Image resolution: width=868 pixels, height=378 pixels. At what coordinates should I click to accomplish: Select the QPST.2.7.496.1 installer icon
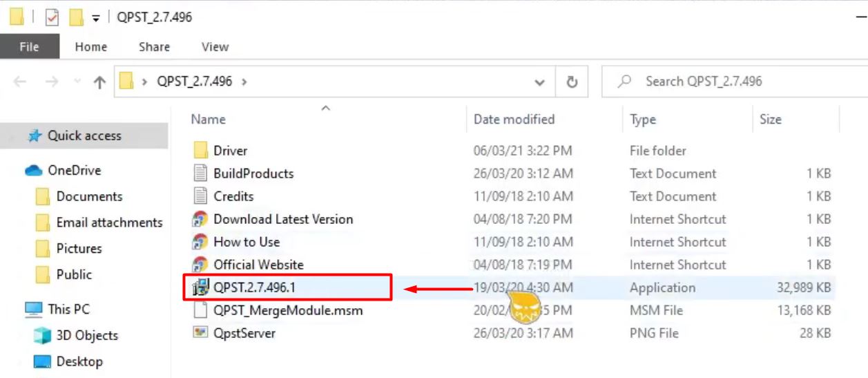[x=200, y=287]
